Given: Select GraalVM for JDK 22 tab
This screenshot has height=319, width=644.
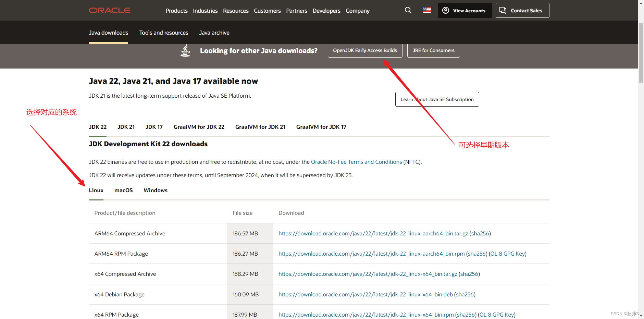Looking at the screenshot, I should tap(199, 127).
